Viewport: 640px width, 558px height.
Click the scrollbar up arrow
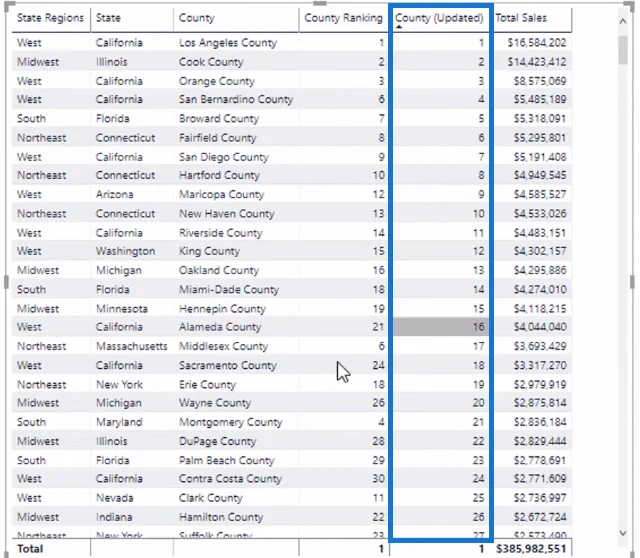622,21
